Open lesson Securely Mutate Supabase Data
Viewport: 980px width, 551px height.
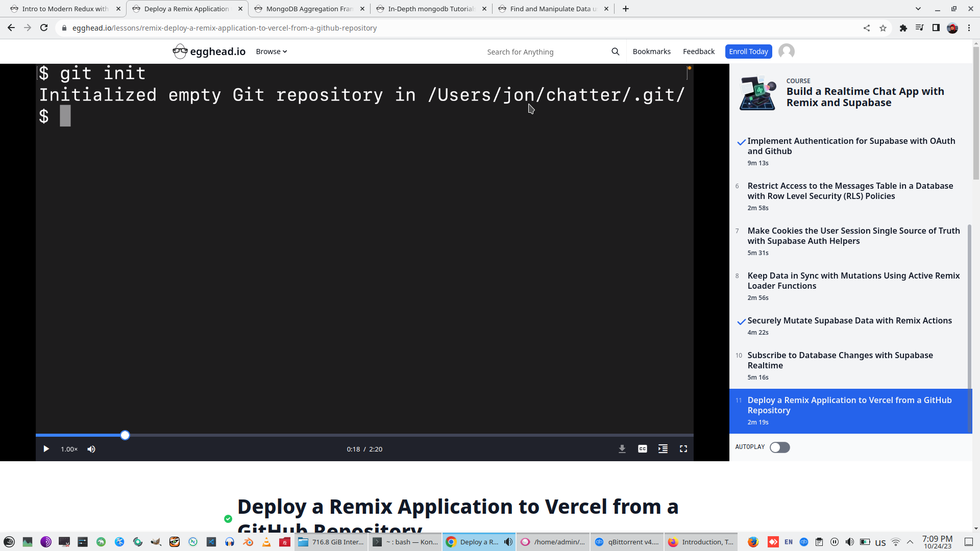(849, 320)
